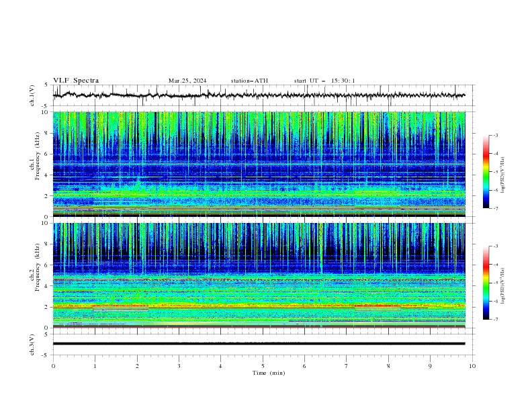Click the ch.1 colorbar "-5" value

tap(496, 172)
